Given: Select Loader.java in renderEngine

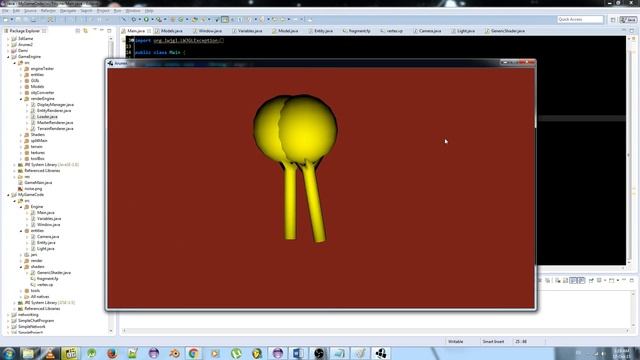Looking at the screenshot, I should point(47,117).
